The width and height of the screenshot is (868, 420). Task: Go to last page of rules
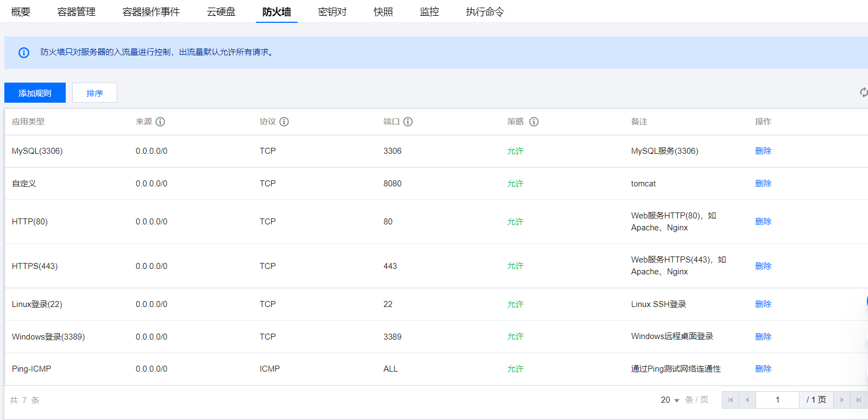pyautogui.click(x=859, y=400)
